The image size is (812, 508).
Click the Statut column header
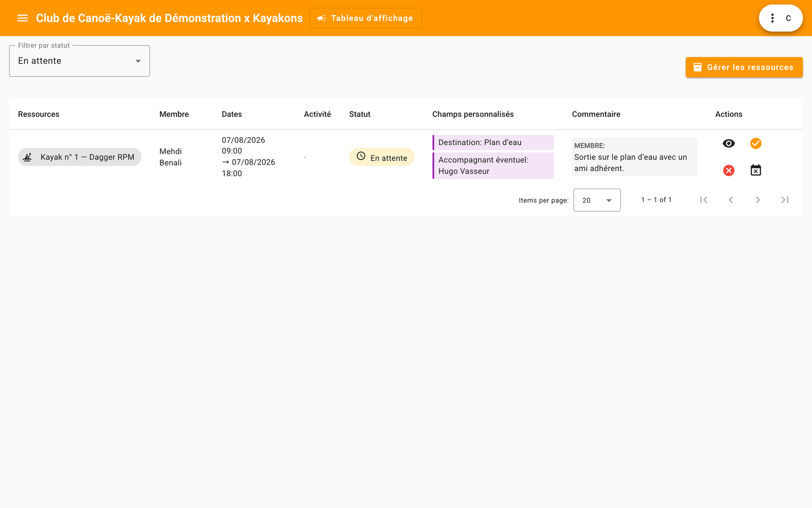[360, 114]
